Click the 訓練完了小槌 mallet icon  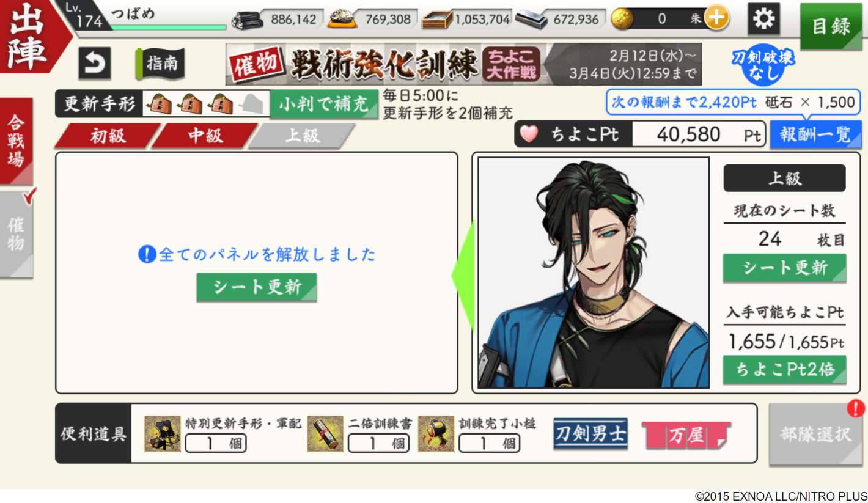pyautogui.click(x=436, y=434)
